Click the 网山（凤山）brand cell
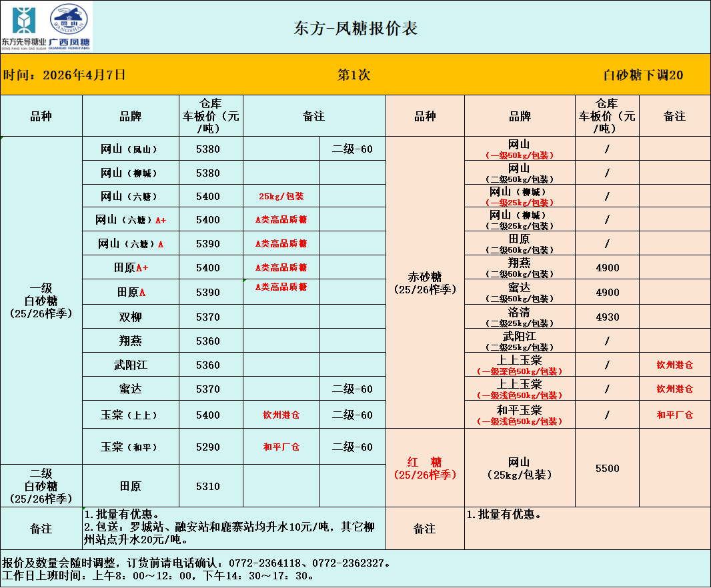Viewport: 711px width, 588px height. click(131, 149)
